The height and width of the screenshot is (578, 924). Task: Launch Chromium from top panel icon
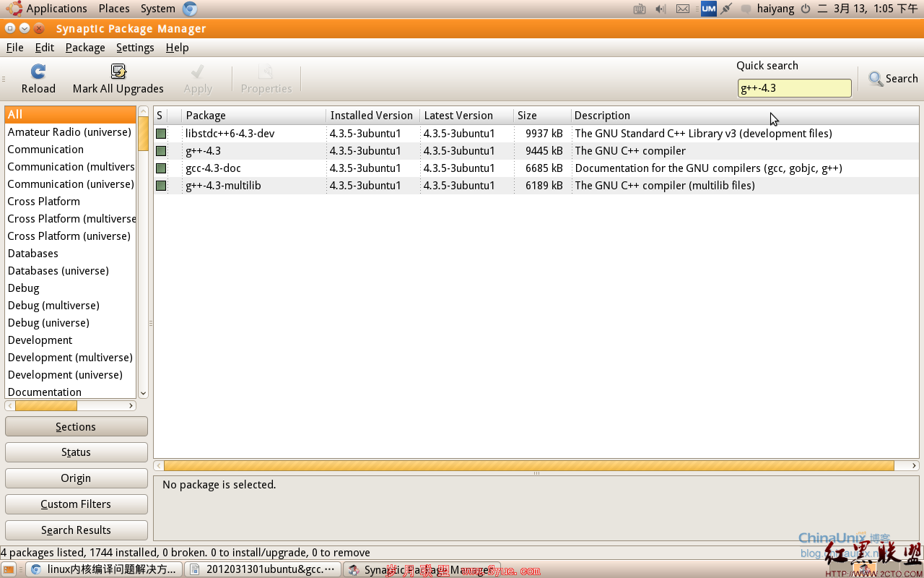[190, 9]
